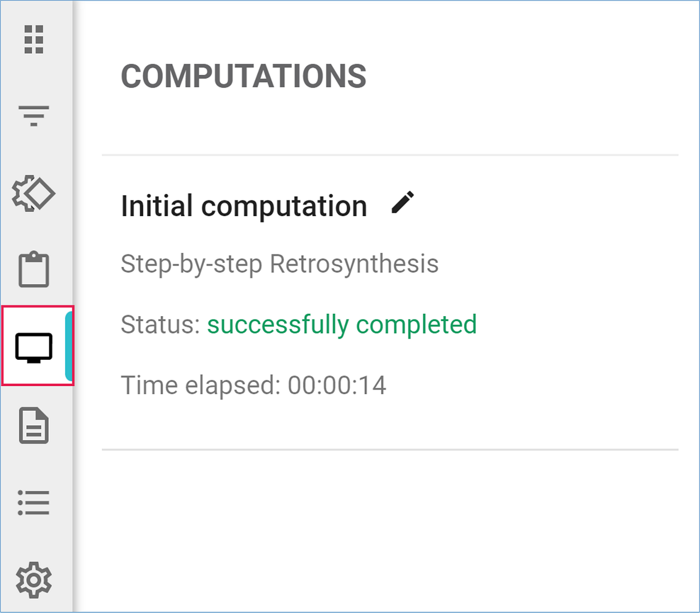Click the COMPUTATIONS heading
700x613 pixels.
[243, 76]
